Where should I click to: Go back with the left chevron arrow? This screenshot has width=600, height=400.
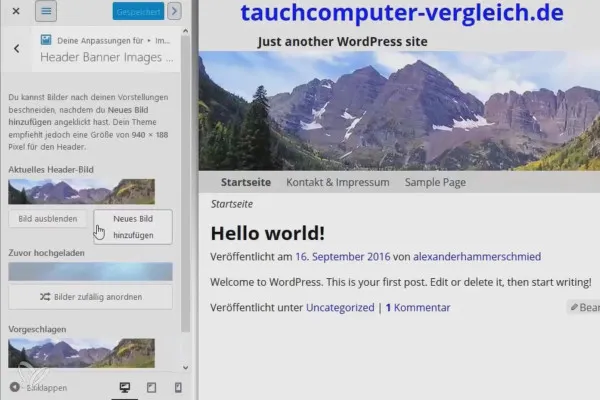16,49
